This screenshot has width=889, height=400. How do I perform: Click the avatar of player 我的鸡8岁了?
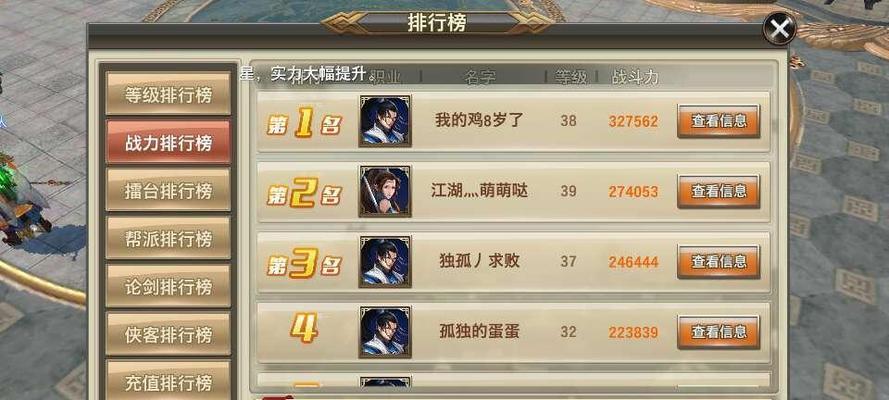point(385,121)
